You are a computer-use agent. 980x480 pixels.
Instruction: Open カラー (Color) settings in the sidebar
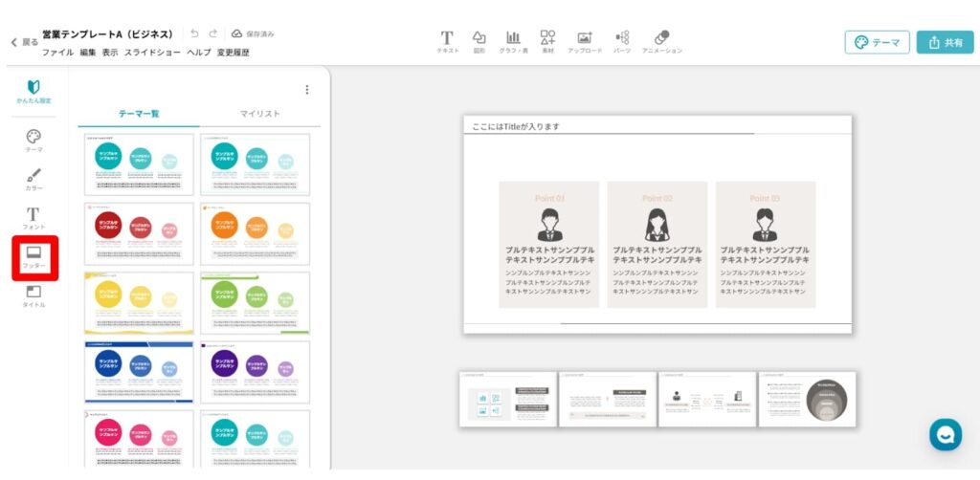pyautogui.click(x=33, y=180)
